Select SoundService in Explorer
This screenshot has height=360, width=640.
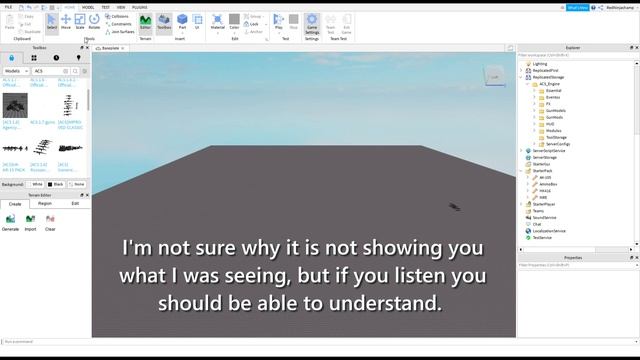pos(544,218)
